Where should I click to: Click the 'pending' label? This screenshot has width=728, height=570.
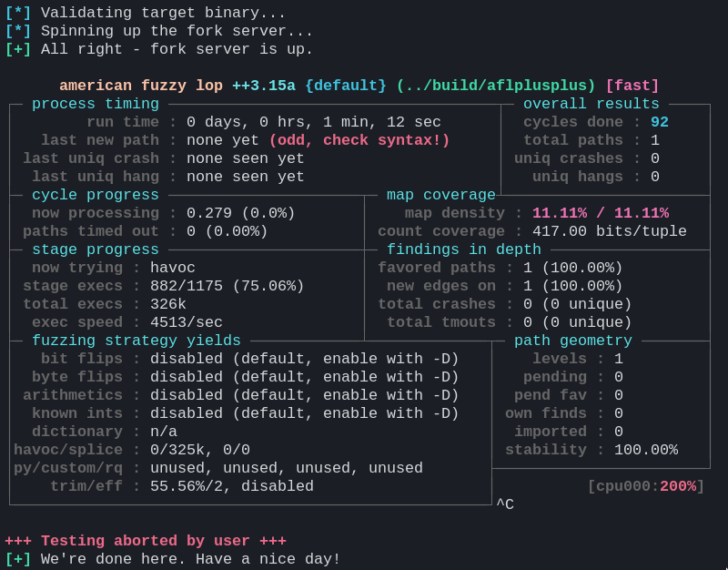pos(555,376)
